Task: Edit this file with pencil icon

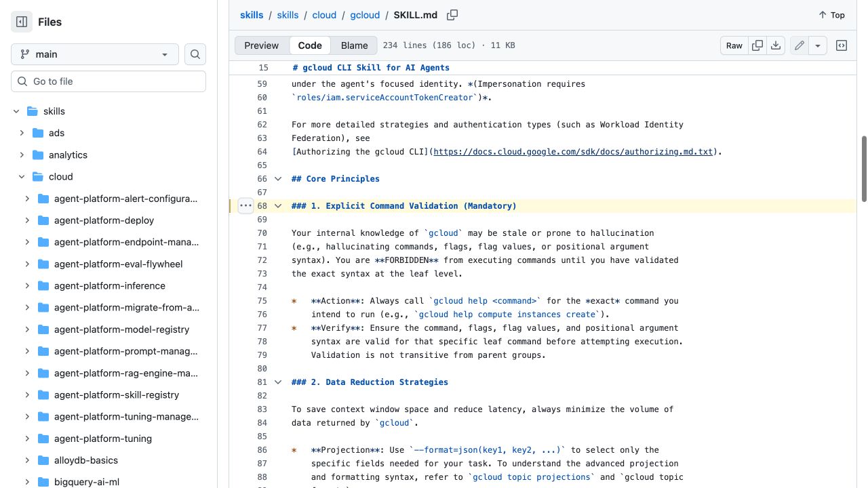Action: pyautogui.click(x=800, y=45)
